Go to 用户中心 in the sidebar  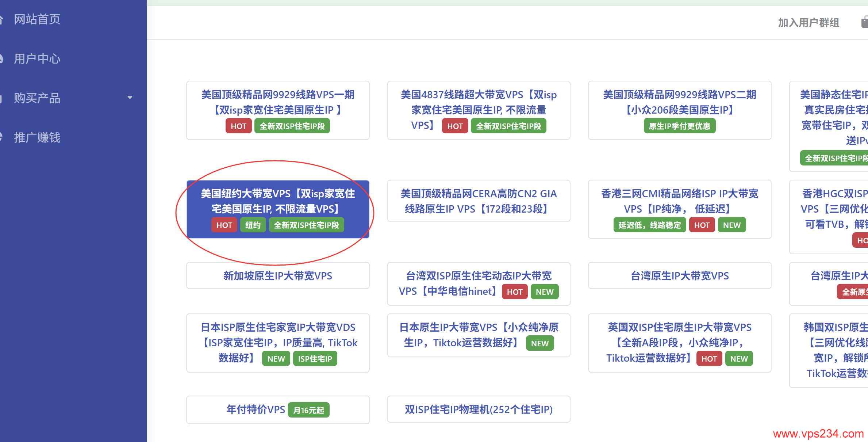pos(37,59)
